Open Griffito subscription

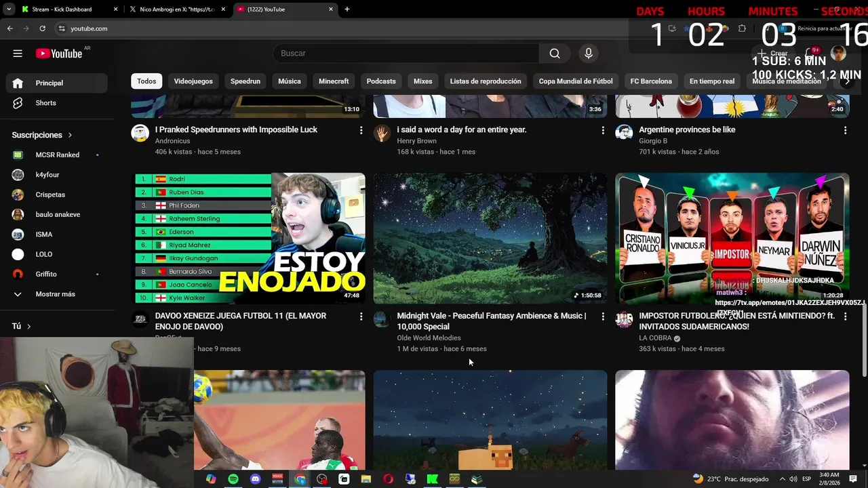57,274
